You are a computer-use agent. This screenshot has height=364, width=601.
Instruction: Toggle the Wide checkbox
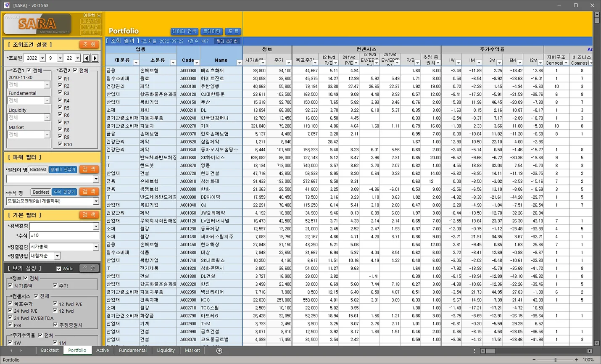(x=59, y=269)
